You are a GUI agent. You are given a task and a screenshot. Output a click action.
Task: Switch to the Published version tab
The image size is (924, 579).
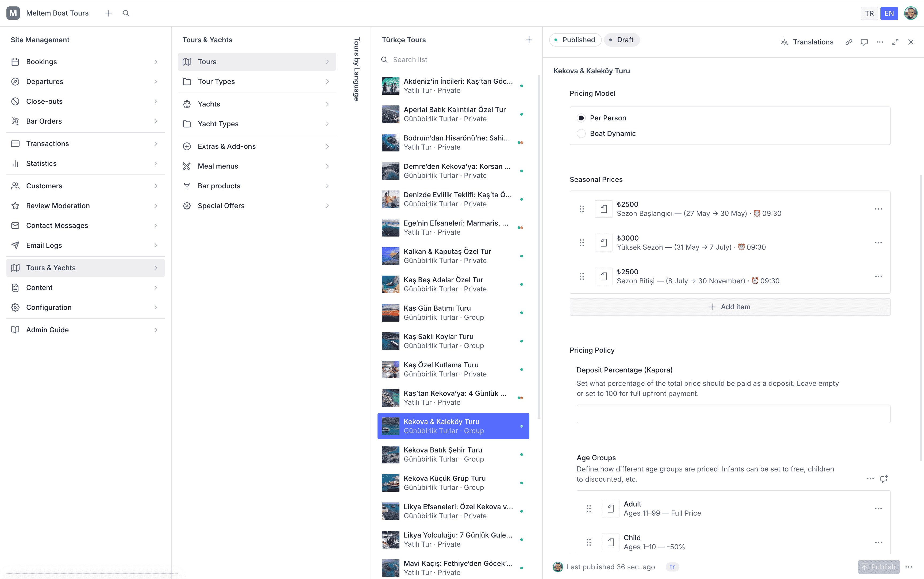tap(575, 40)
